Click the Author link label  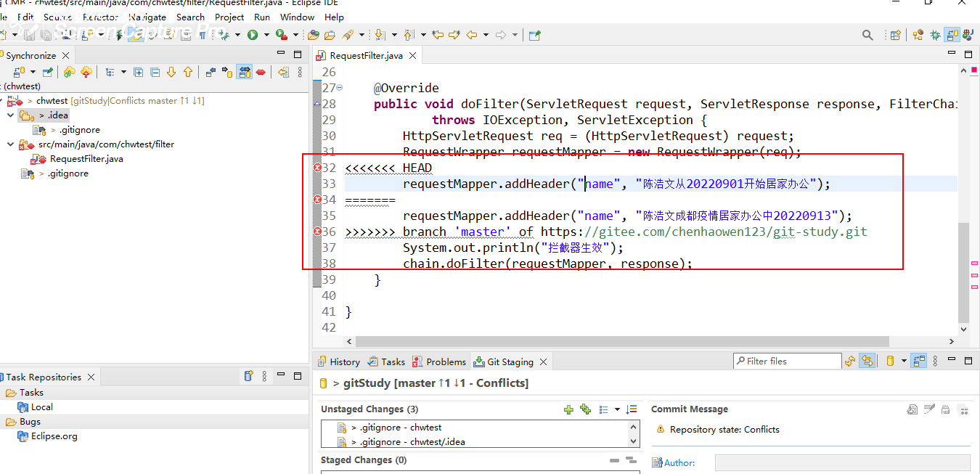[x=679, y=462]
